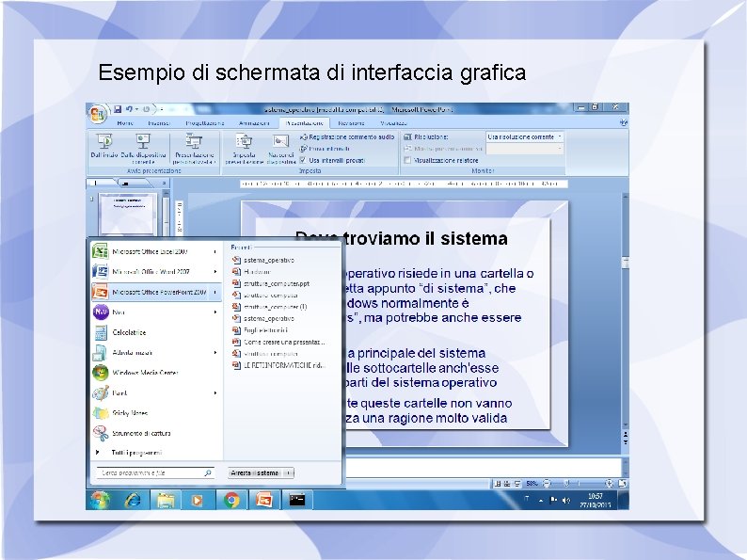
Task: Expand the Nvu submenu arrow
Action: coord(215,312)
